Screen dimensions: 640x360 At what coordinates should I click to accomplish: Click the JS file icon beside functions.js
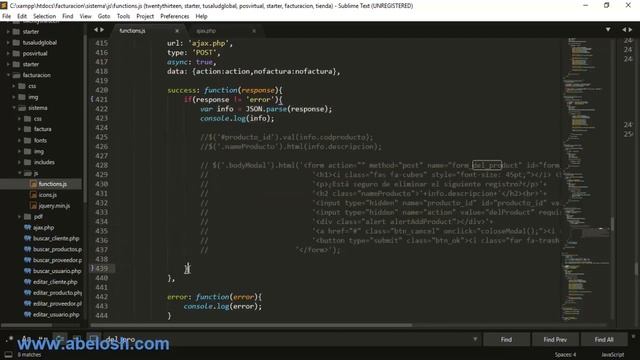click(33, 184)
